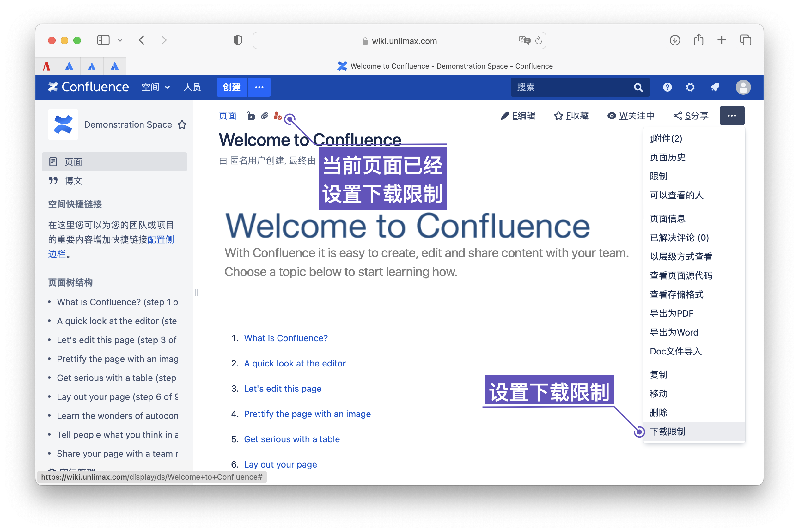Toggle the 收藏 favorite page star
The height and width of the screenshot is (532, 799).
[x=571, y=116]
